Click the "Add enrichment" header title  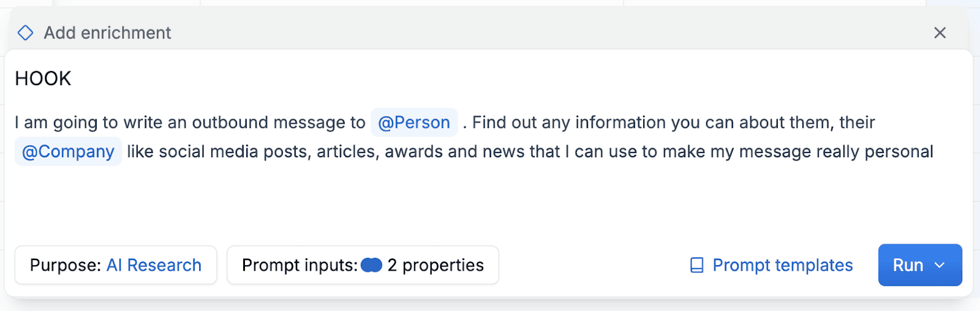[107, 32]
